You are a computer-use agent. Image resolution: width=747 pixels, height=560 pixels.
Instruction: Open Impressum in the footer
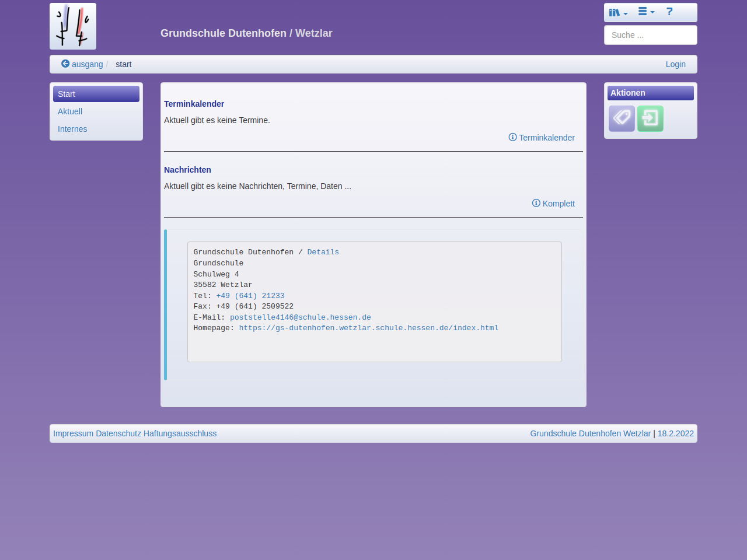pyautogui.click(x=73, y=433)
